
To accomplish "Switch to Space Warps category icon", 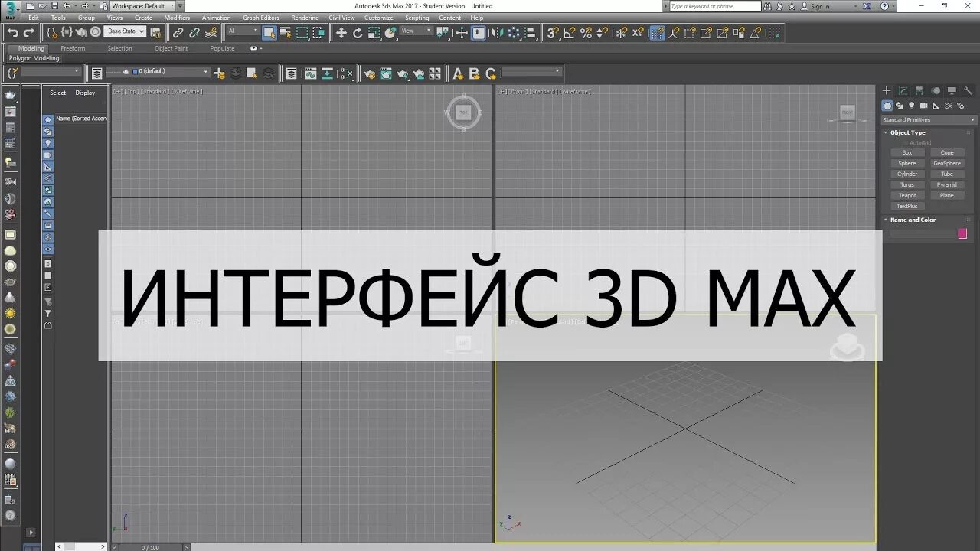I will (949, 106).
